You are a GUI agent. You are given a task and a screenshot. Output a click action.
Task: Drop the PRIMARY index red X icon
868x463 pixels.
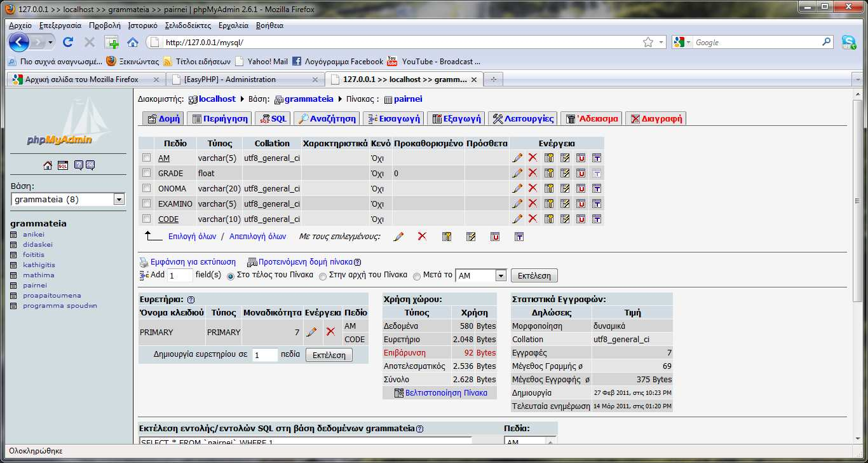(330, 332)
